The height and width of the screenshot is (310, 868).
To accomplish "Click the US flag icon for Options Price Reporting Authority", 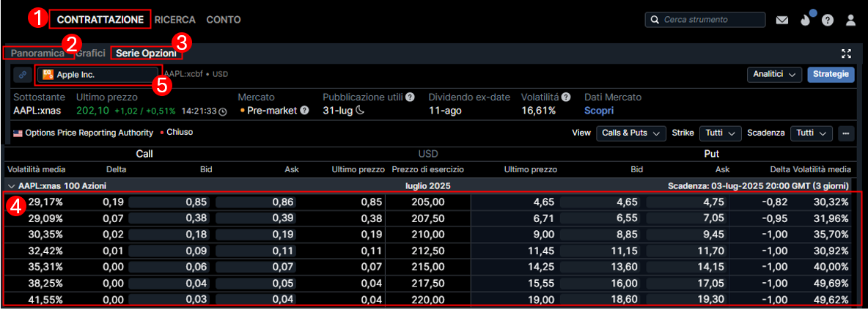I will pyautogui.click(x=18, y=133).
